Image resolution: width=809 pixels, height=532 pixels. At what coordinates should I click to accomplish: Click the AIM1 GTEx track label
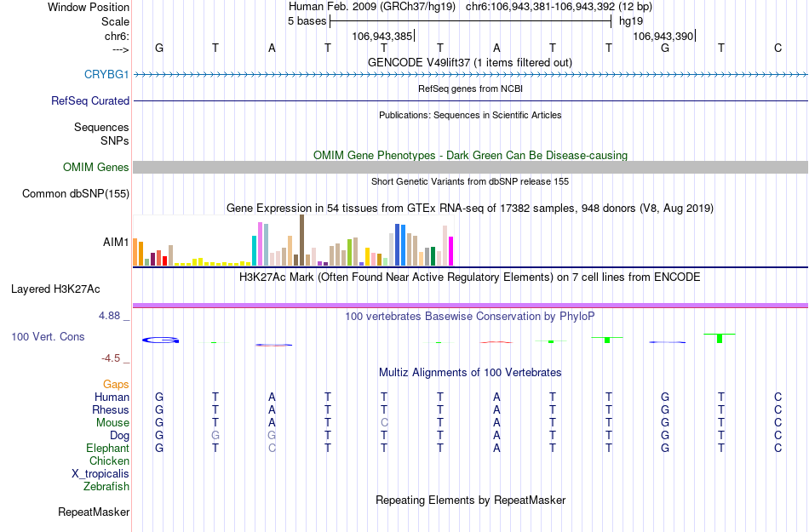pos(116,242)
